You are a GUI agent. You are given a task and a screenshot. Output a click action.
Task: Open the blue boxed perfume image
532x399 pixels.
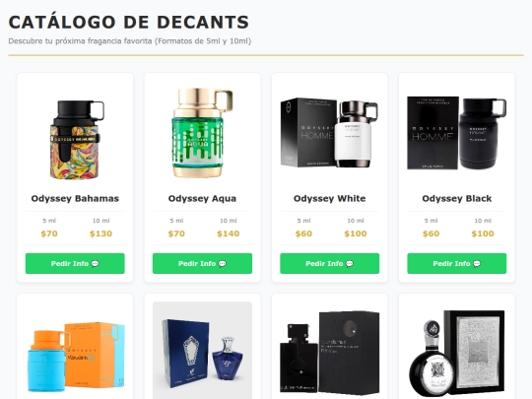(x=202, y=352)
